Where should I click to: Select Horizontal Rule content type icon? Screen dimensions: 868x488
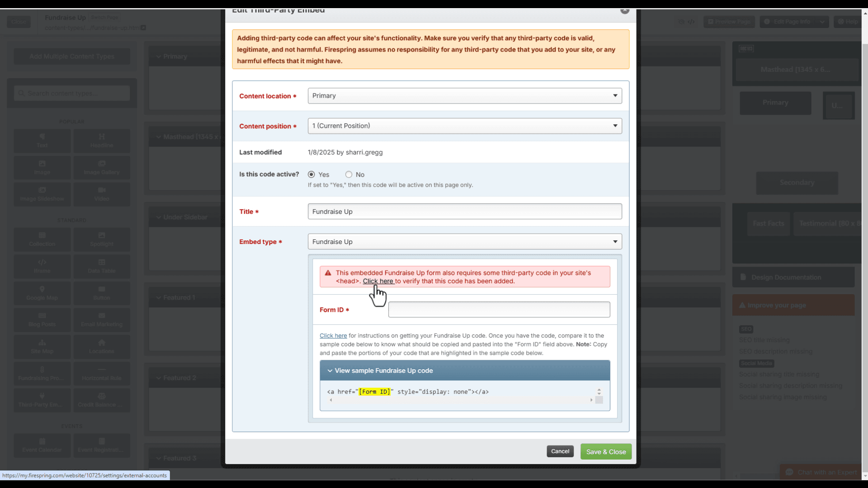[x=102, y=374]
